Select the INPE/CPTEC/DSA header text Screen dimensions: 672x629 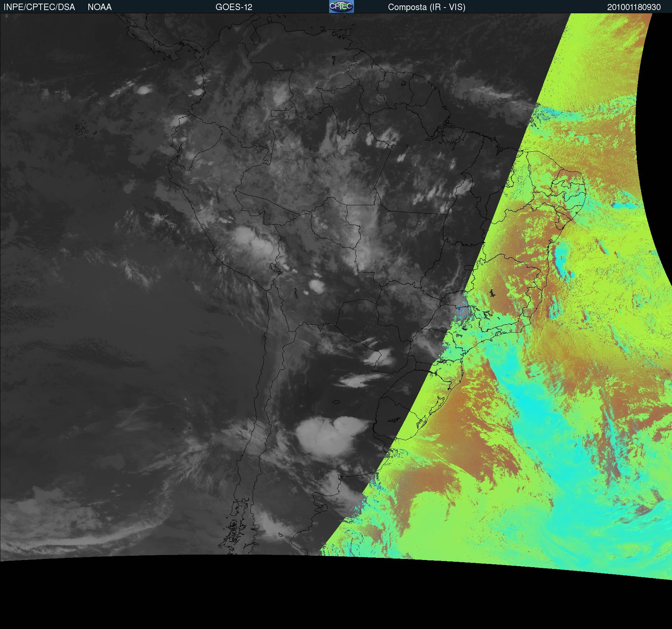tap(39, 7)
